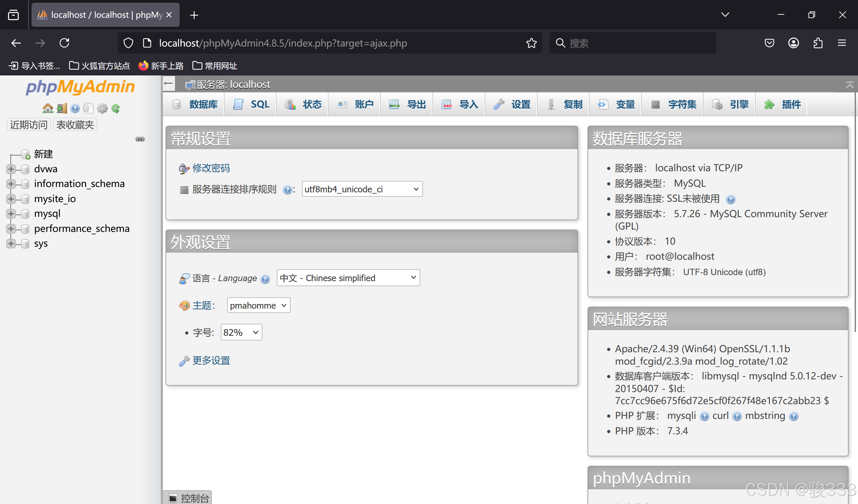
Task: Open the 导入 import tab
Action: [459, 105]
